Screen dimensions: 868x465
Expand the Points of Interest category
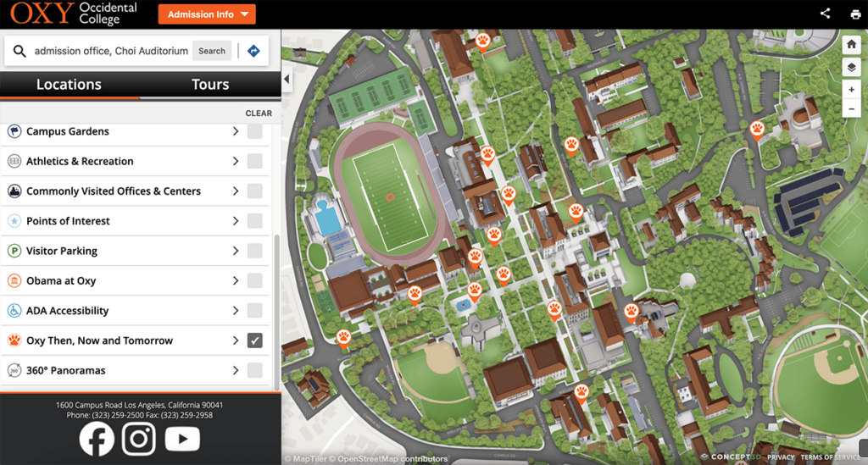pos(236,221)
